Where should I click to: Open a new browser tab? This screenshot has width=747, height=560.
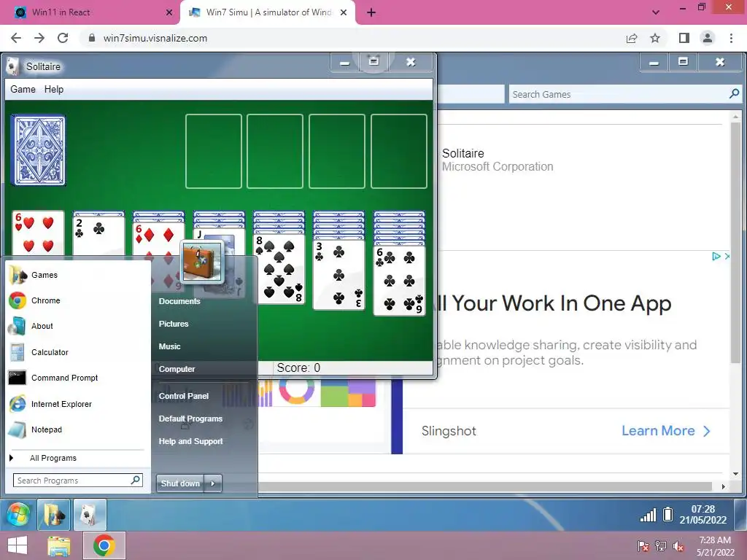coord(371,12)
